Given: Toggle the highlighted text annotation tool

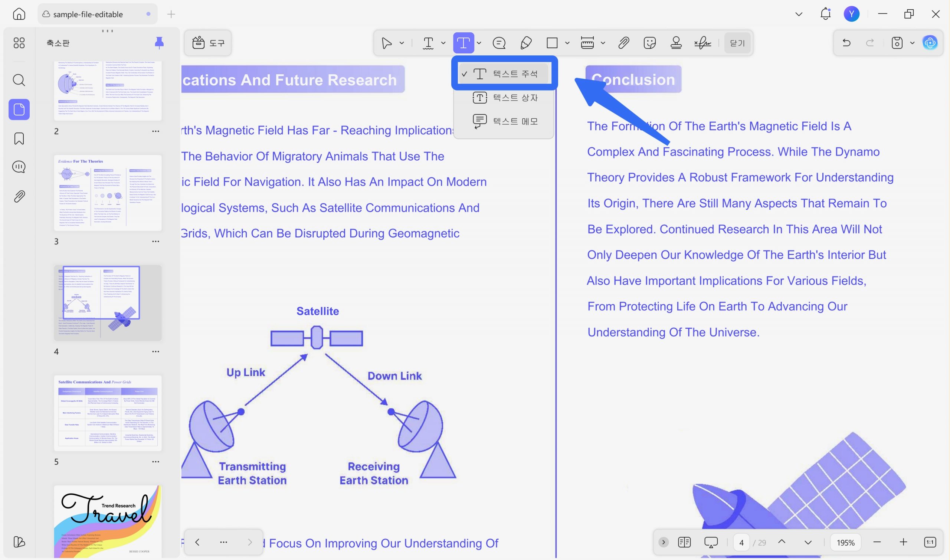Looking at the screenshot, I should tap(463, 43).
